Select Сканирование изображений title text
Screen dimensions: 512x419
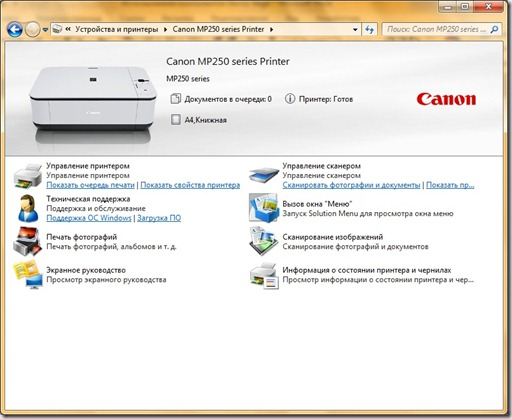[333, 237]
